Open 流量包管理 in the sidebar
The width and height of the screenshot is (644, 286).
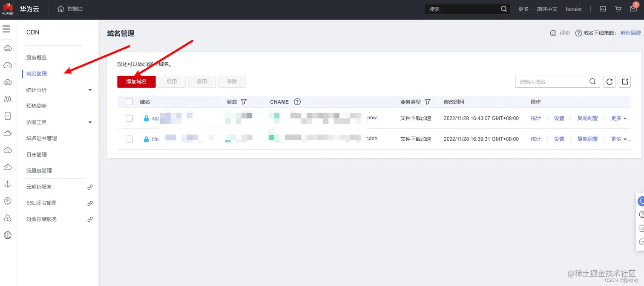click(39, 170)
